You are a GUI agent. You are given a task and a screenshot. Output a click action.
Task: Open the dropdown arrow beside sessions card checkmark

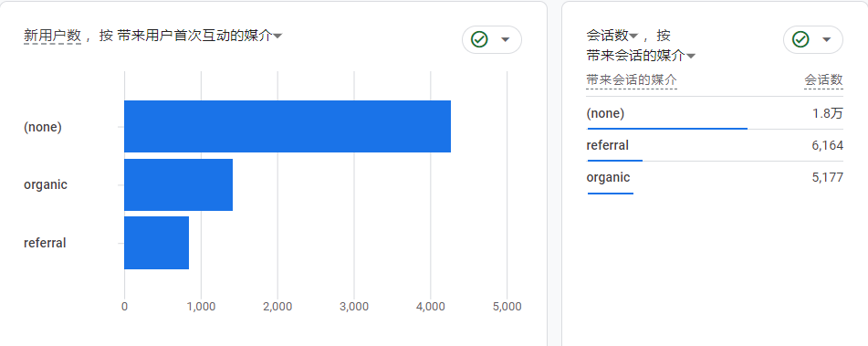pyautogui.click(x=827, y=39)
